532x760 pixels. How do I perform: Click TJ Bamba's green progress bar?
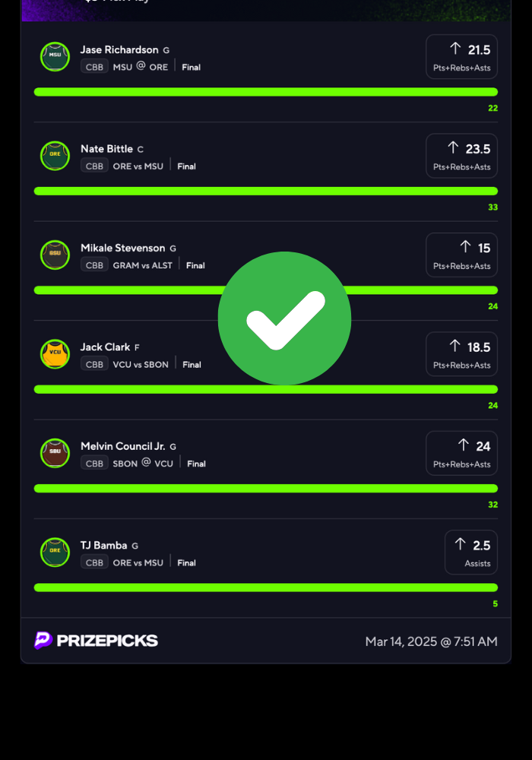(x=265, y=587)
